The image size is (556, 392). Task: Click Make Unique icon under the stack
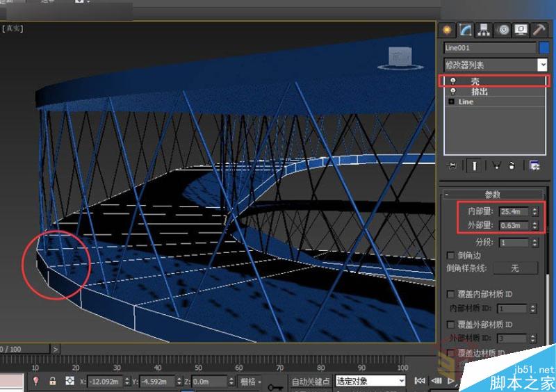[496, 165]
